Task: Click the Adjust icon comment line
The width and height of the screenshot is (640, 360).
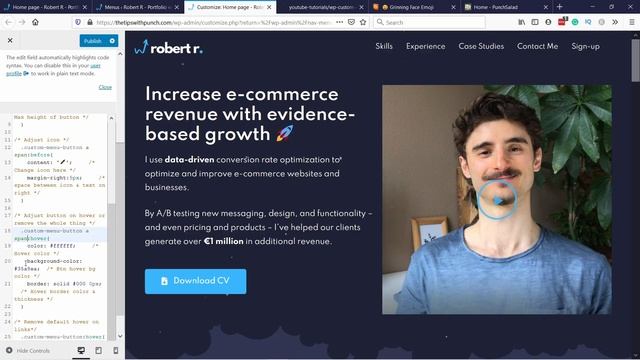Action: (42, 140)
